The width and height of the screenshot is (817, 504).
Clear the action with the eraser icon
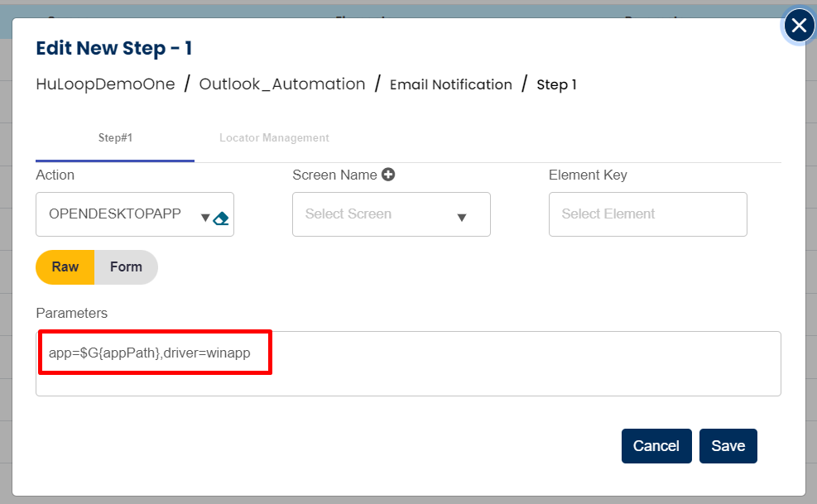pyautogui.click(x=220, y=218)
